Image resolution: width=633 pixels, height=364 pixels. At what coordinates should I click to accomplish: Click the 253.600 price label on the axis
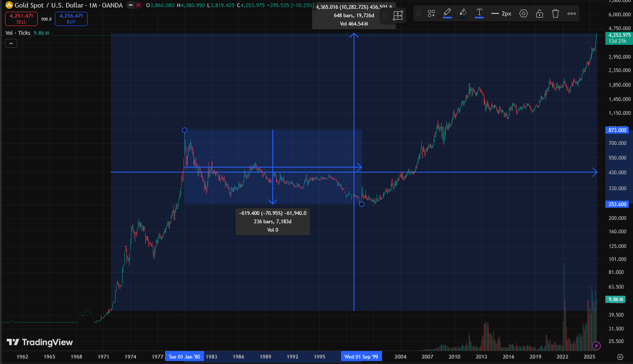coord(616,204)
